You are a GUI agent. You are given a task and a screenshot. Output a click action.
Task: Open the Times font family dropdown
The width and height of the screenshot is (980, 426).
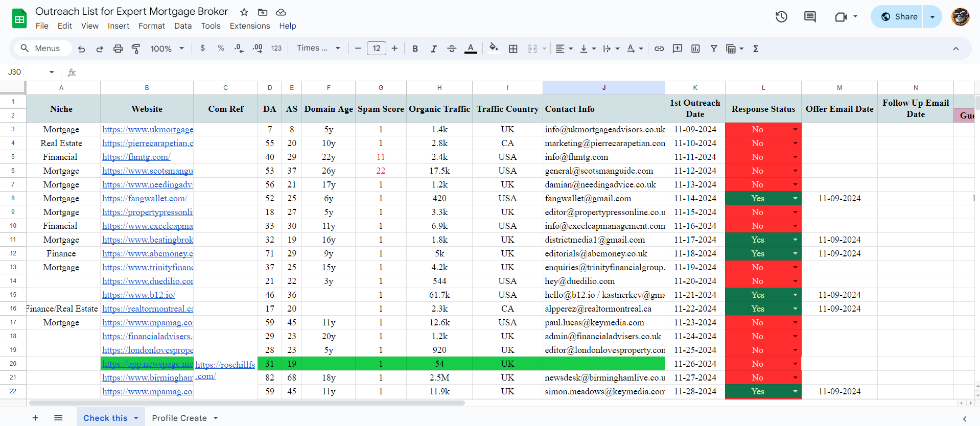point(318,48)
